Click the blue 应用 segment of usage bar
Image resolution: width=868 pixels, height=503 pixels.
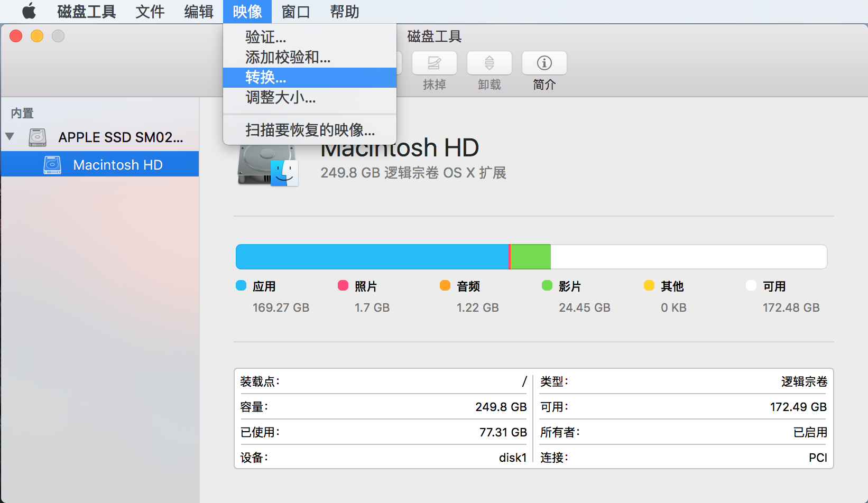coord(372,257)
